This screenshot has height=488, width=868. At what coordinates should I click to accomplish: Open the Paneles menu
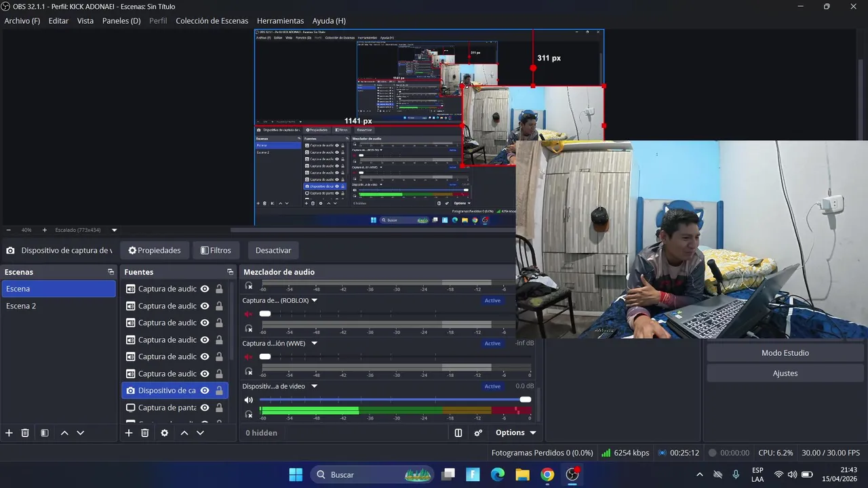pyautogui.click(x=121, y=21)
